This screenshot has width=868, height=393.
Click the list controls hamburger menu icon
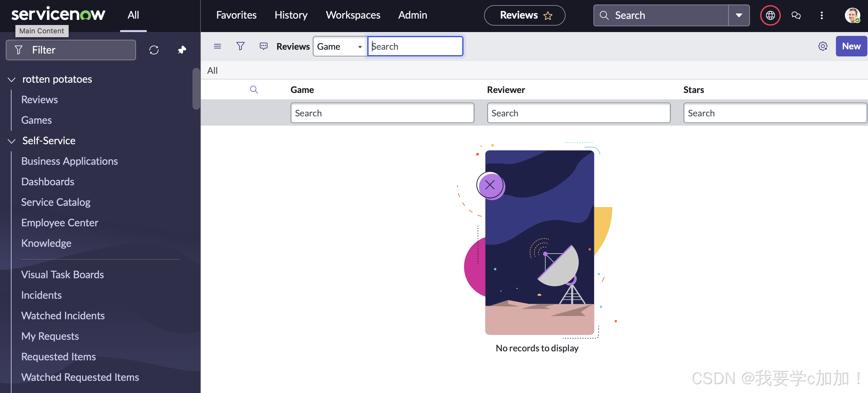point(217,46)
